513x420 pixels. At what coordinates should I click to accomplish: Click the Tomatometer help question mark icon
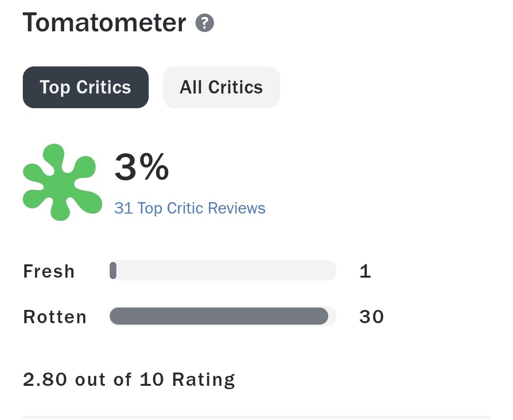pyautogui.click(x=205, y=23)
